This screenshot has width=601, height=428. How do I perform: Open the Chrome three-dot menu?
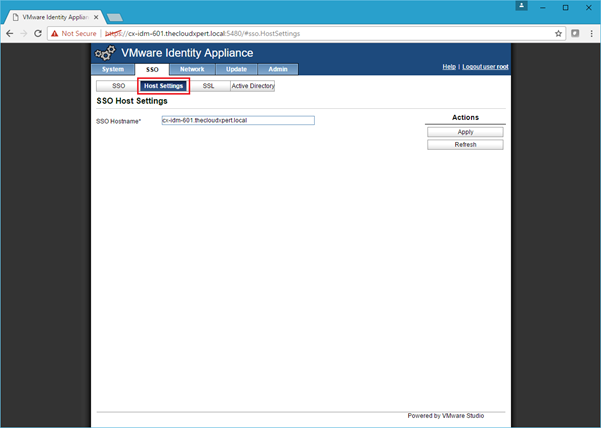point(590,33)
